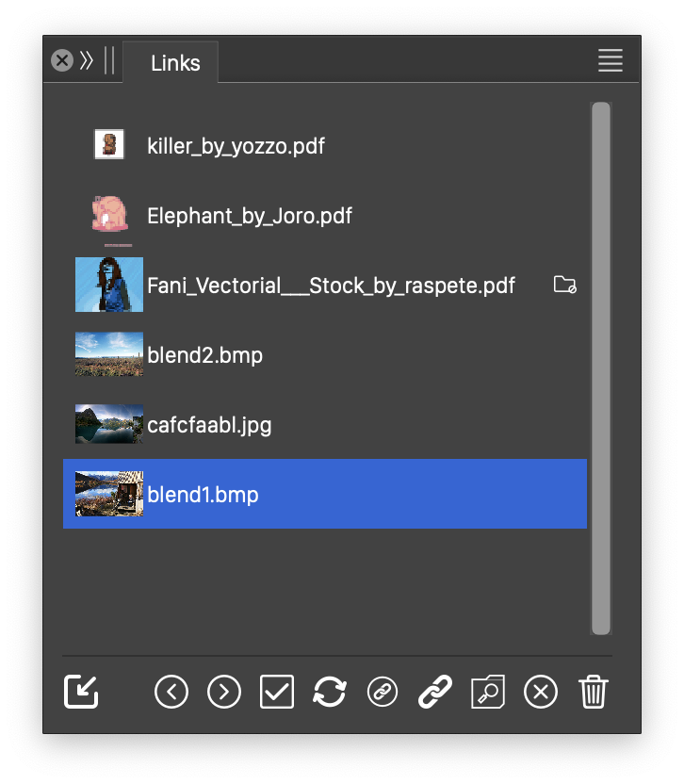The image size is (684, 784).
Task: Click the refresh/update links icon
Action: 330,693
